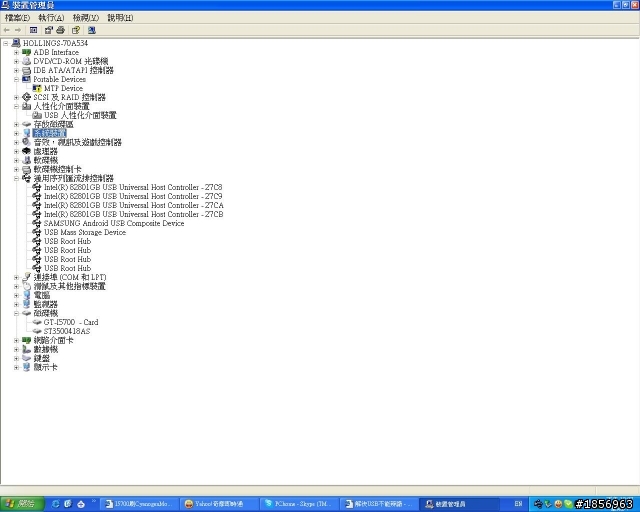Click the 開始 Start button
Viewport: 640px width, 512px height.
pos(22,504)
